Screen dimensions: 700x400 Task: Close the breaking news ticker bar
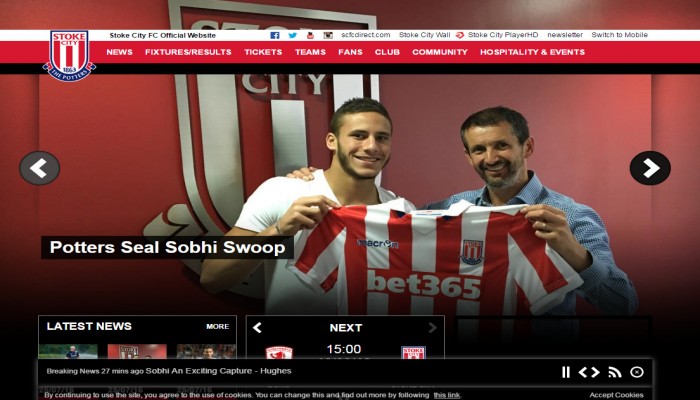point(637,372)
